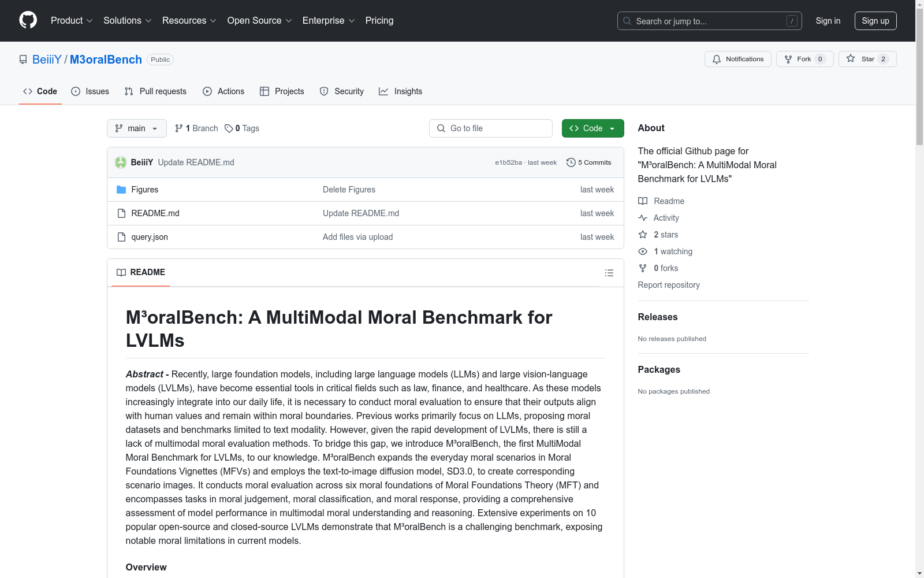
Task: Click the fork count 0 badge
Action: coord(820,59)
